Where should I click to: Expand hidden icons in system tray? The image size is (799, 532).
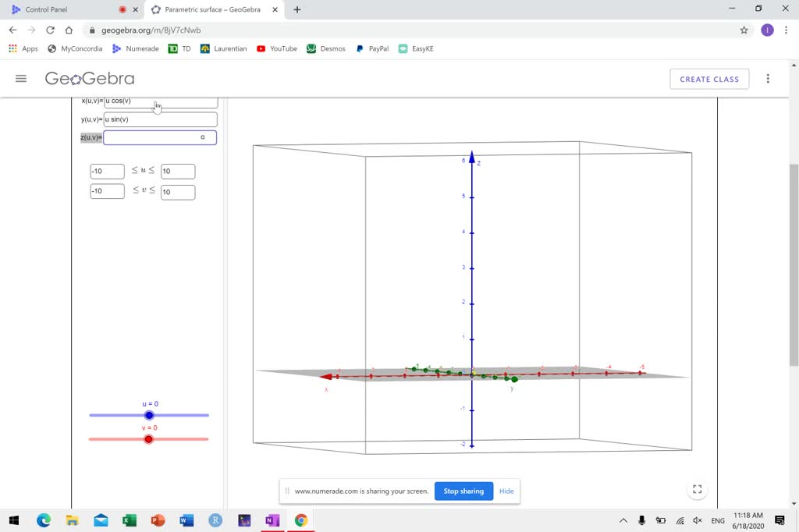(x=623, y=520)
